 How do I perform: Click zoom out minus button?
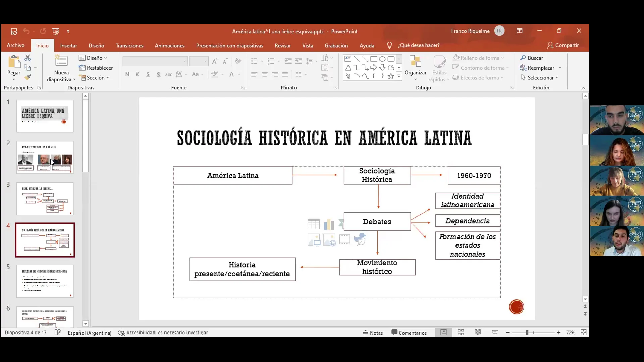point(508,333)
